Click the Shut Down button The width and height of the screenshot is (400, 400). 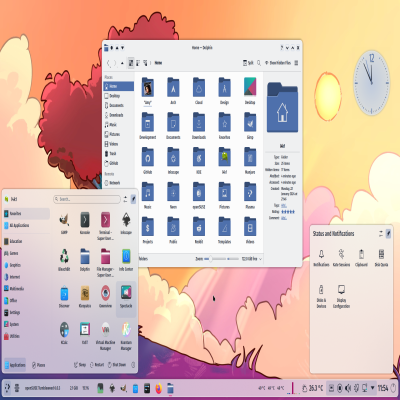coord(117,365)
